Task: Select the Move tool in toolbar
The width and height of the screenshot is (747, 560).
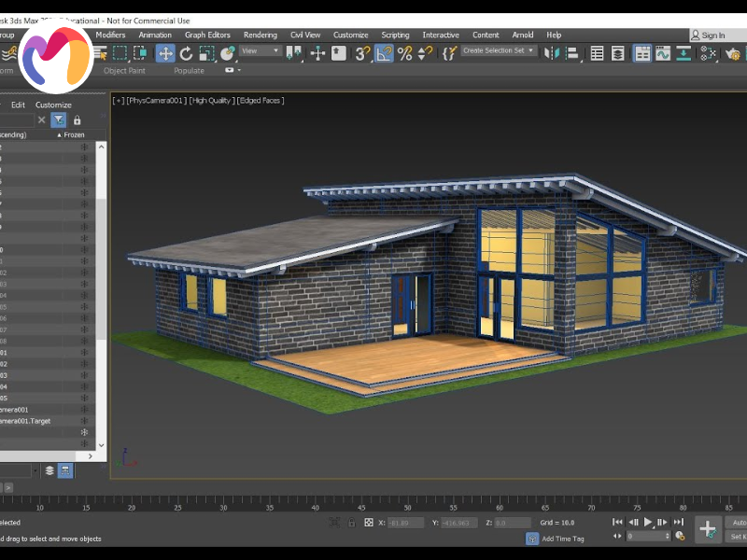Action: (x=165, y=54)
